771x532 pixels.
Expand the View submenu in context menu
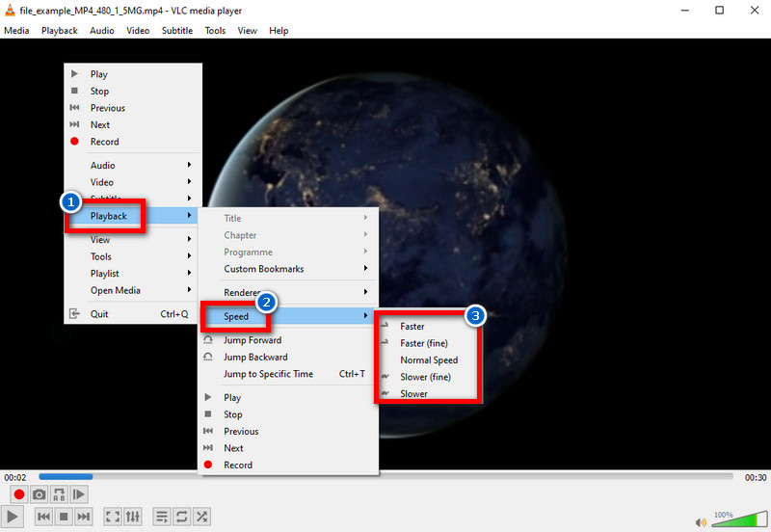click(133, 239)
